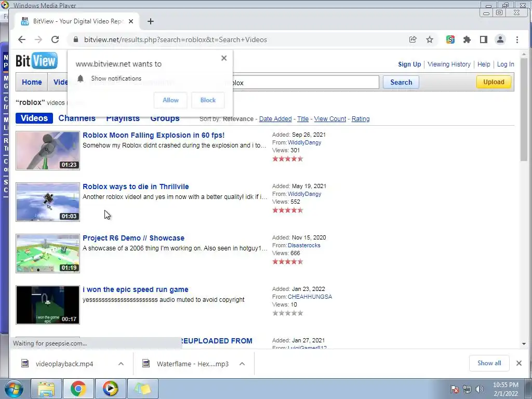Click the BitView logo
Screen dimensions: 532x399
(x=36, y=61)
